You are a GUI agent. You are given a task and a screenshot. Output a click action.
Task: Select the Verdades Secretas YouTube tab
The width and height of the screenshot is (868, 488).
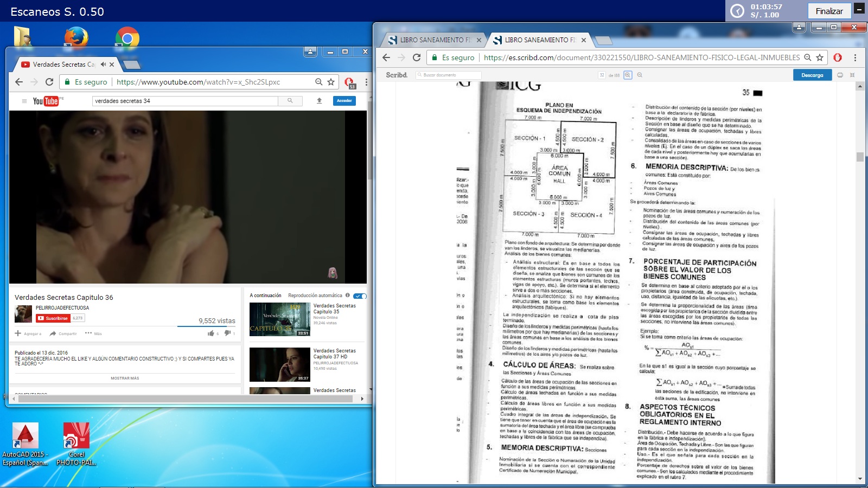[62, 65]
